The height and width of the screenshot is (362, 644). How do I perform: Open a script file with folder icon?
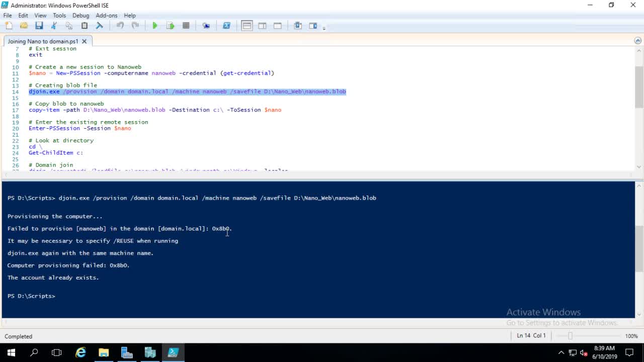click(x=24, y=26)
